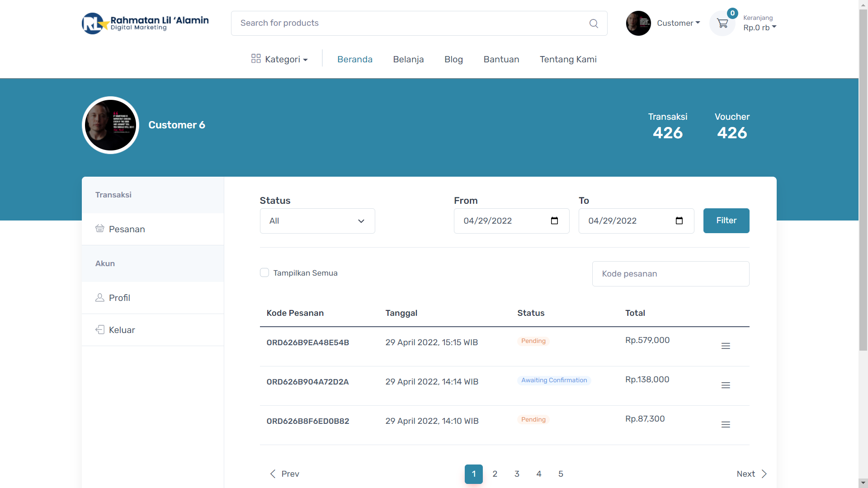Open the Kategori dropdown menu
Image resolution: width=868 pixels, height=488 pixels.
[280, 59]
